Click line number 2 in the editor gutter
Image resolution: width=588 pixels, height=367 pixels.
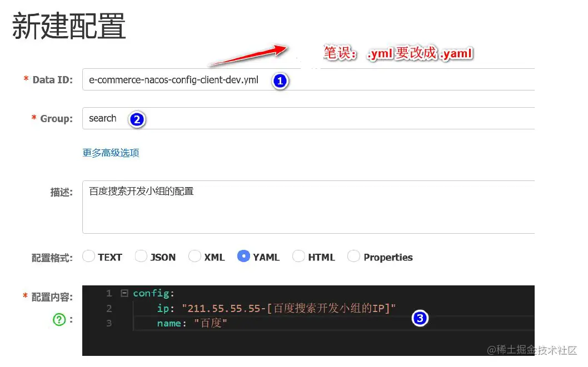[x=109, y=309]
